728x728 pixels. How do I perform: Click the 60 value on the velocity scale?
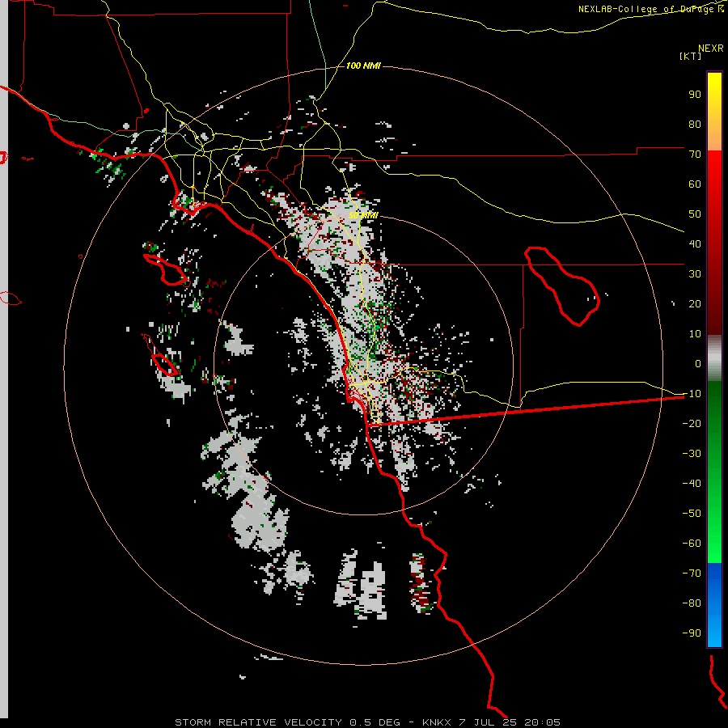[x=695, y=184]
